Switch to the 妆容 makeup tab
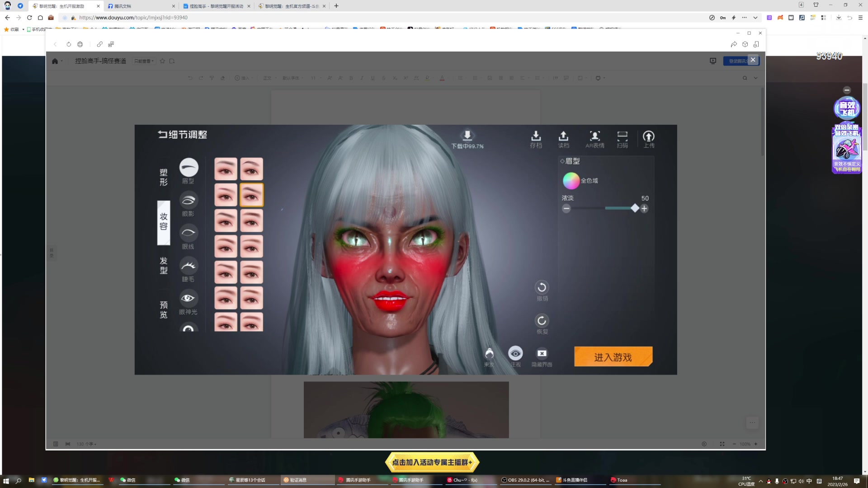The height and width of the screenshot is (488, 868). point(164,222)
